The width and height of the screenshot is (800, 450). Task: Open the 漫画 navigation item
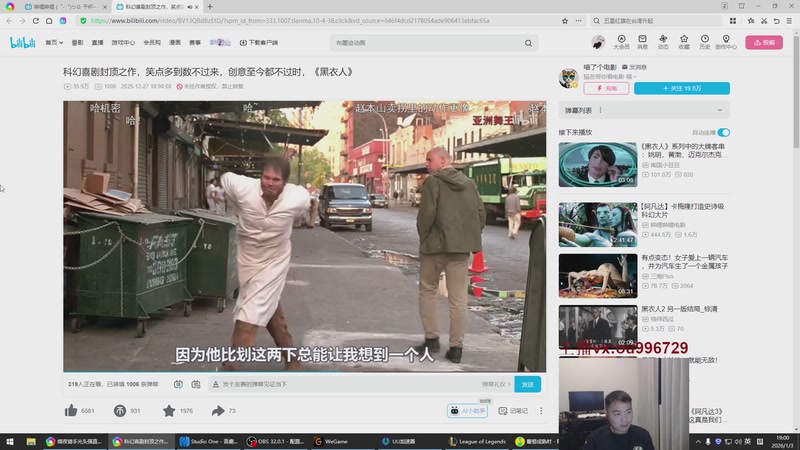coord(175,43)
